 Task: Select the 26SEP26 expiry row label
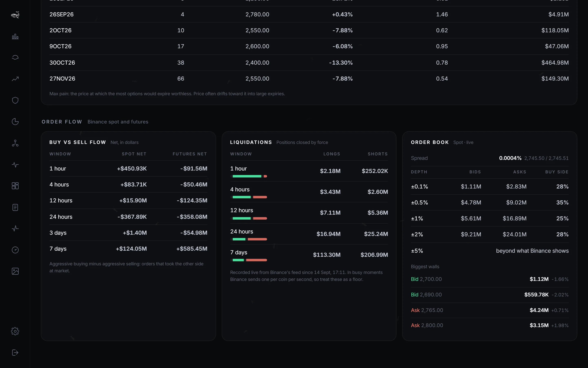tap(61, 14)
